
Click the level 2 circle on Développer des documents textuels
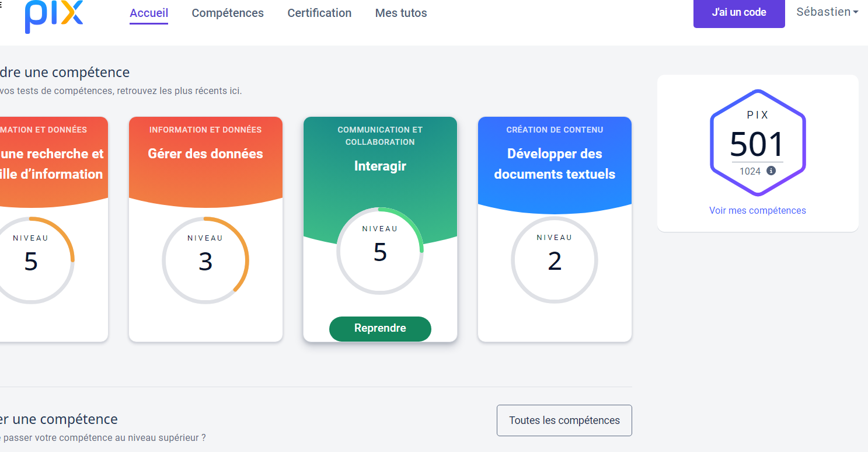[555, 260]
